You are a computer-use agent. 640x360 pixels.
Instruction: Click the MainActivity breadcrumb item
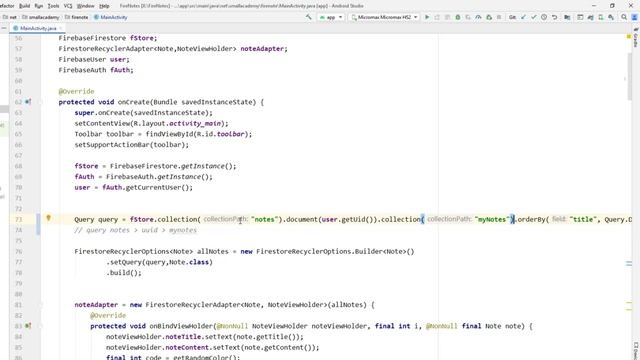coord(111,17)
